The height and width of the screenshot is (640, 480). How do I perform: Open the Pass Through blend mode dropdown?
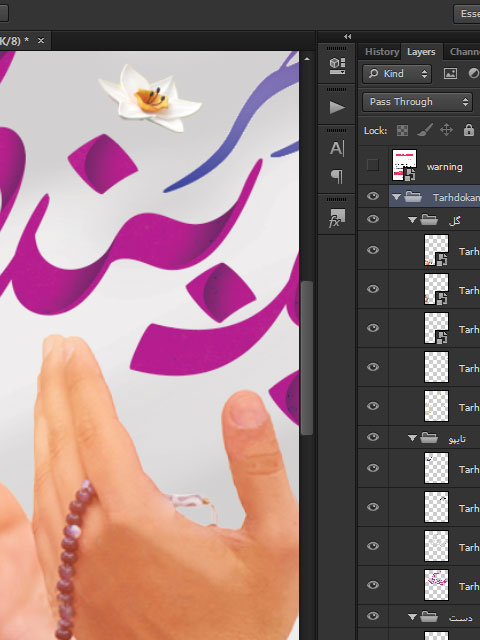[x=417, y=102]
